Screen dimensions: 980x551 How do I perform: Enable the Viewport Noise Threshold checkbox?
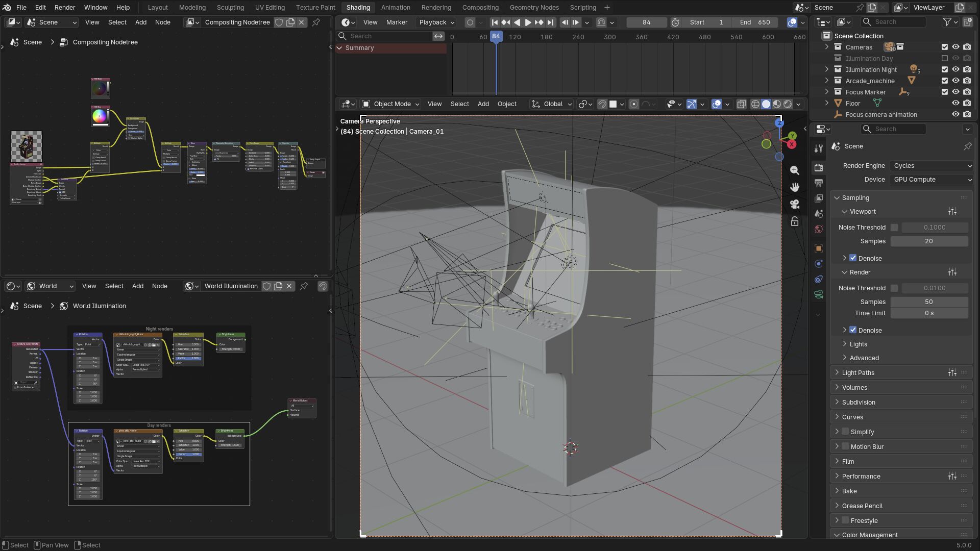click(x=894, y=228)
